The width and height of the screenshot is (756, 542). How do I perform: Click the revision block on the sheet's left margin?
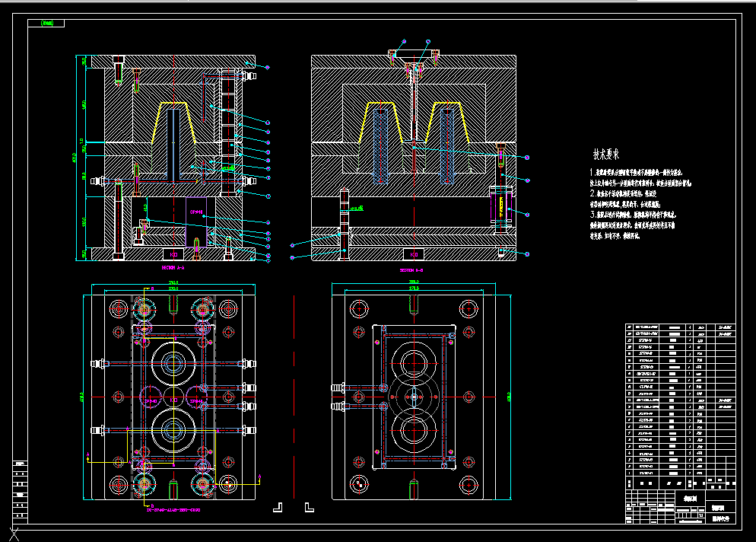click(x=20, y=491)
